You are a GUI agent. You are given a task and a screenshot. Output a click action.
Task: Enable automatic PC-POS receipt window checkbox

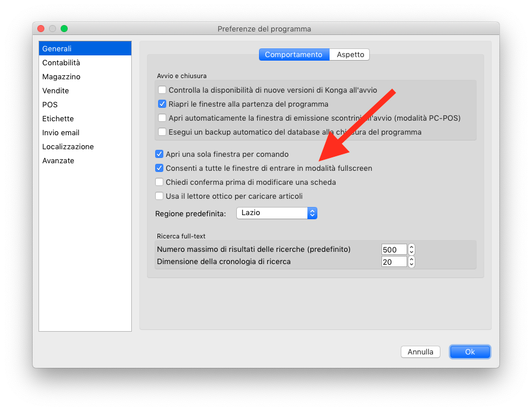click(162, 118)
